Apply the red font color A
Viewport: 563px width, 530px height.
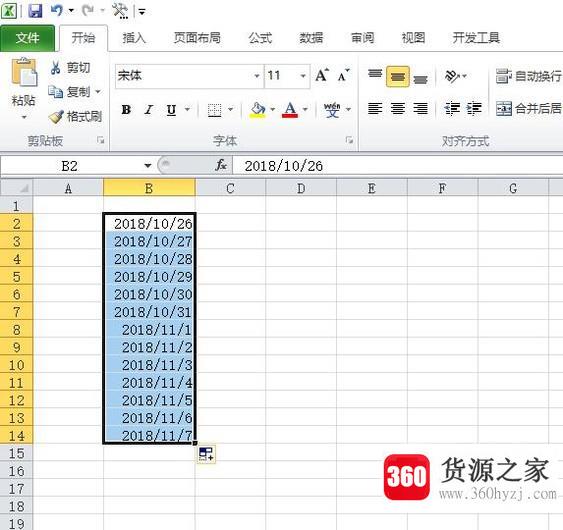290,110
